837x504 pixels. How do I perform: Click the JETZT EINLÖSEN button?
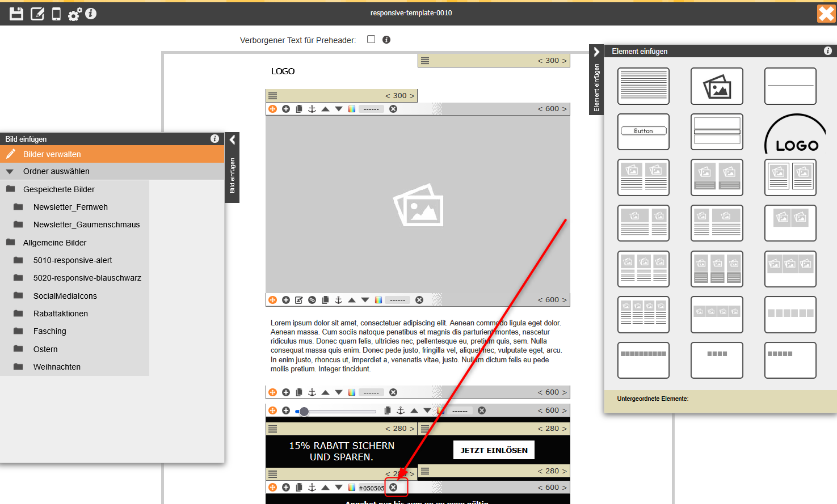(494, 450)
